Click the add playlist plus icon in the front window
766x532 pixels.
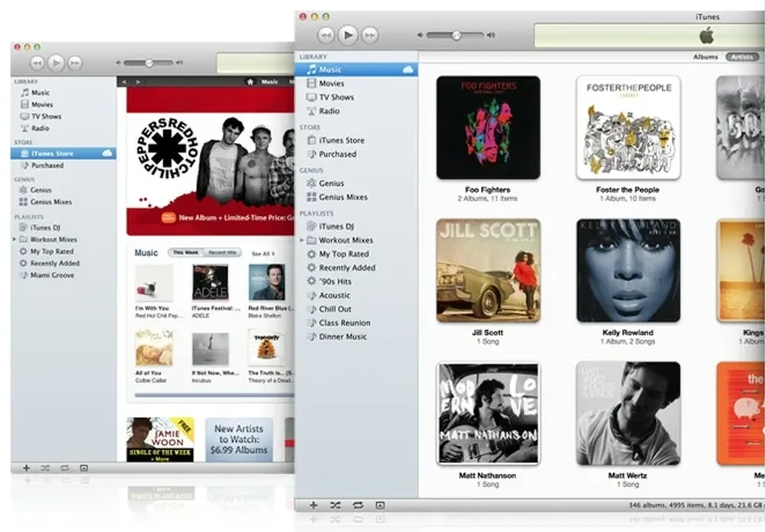(313, 505)
